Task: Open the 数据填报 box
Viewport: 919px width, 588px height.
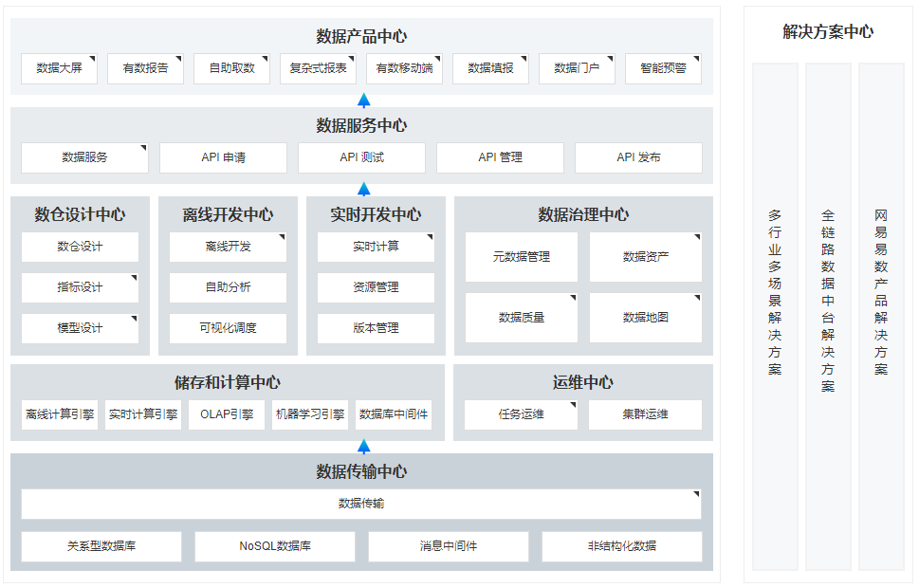Action: coord(490,68)
